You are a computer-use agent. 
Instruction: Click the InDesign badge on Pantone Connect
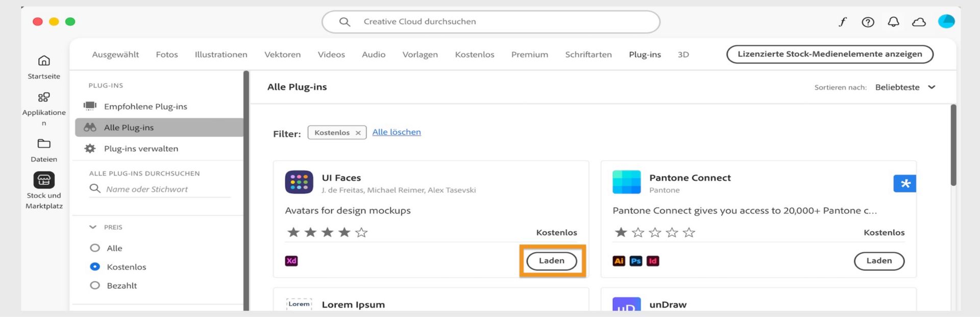pos(653,261)
